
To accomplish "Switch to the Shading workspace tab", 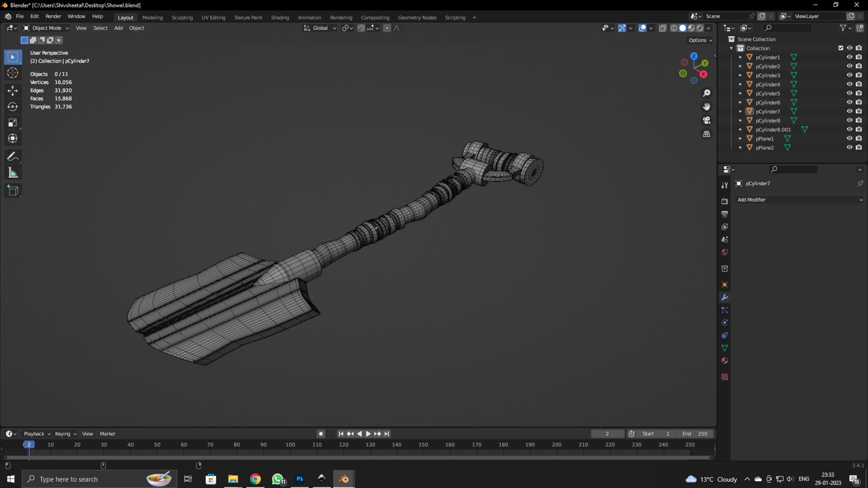I will tap(280, 17).
